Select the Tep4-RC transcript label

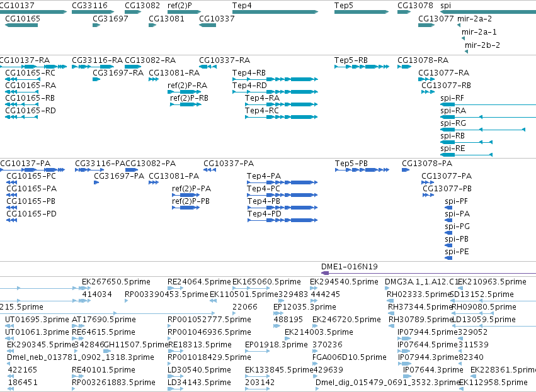point(262,111)
